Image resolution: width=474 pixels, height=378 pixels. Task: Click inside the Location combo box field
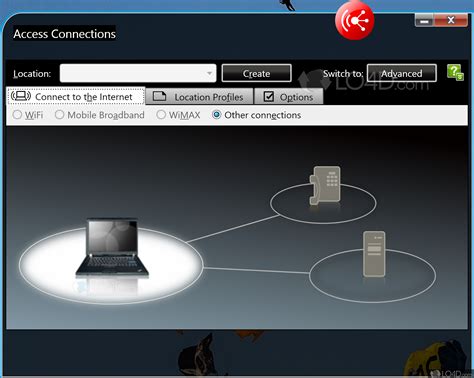pyautogui.click(x=138, y=73)
